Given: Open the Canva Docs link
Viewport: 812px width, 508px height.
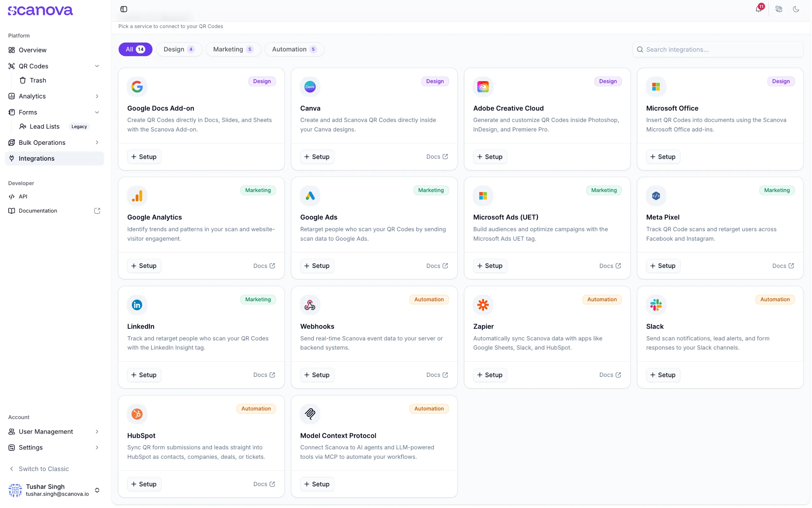Looking at the screenshot, I should pos(437,157).
